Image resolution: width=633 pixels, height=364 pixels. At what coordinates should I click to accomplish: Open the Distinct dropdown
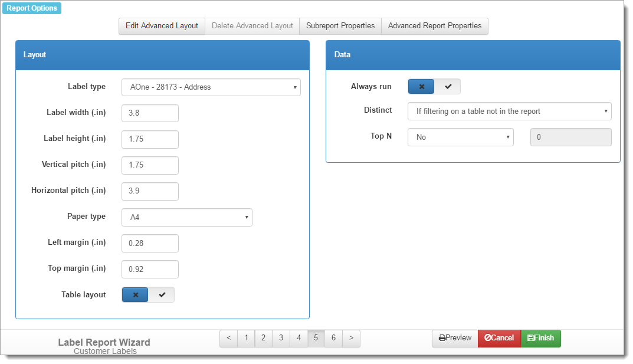[x=509, y=111]
